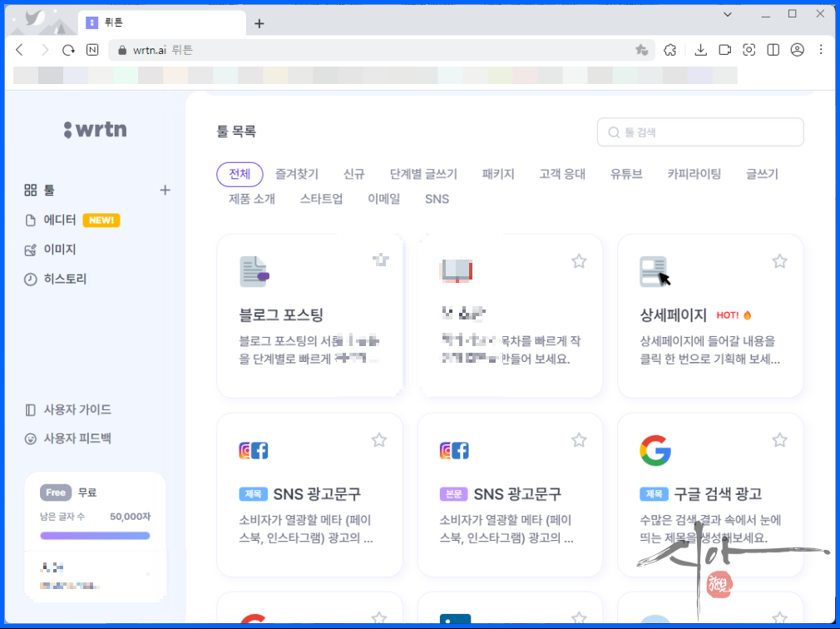
Task: Select the 고객 응대 tab
Action: [562, 174]
